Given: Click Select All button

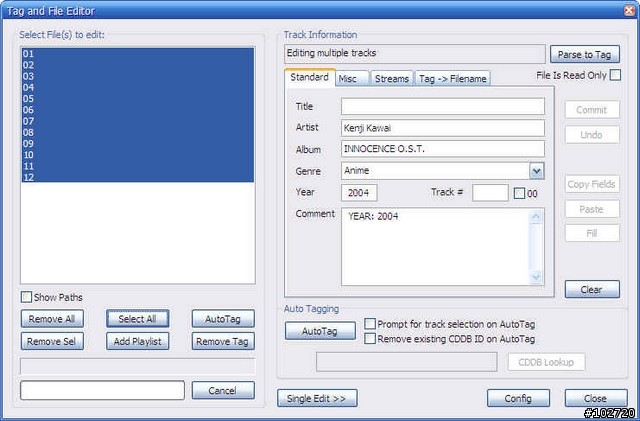Looking at the screenshot, I should (x=138, y=319).
